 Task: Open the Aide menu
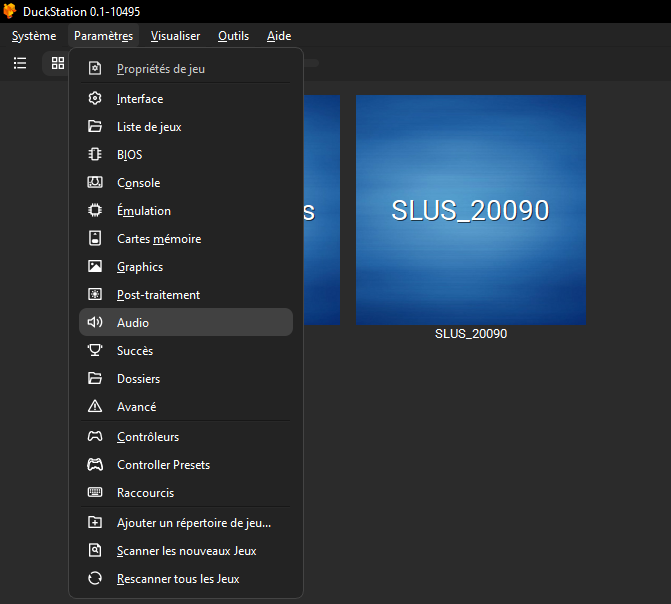[x=279, y=36]
